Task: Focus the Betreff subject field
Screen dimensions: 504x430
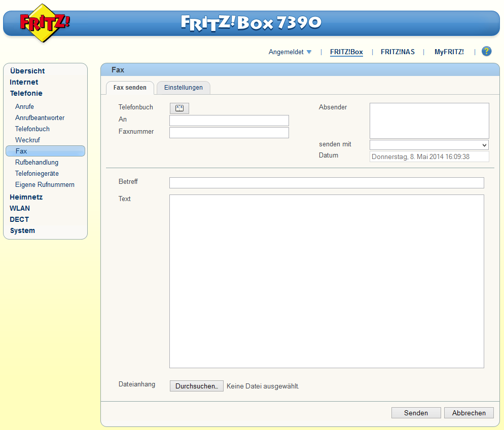Action: click(x=327, y=183)
